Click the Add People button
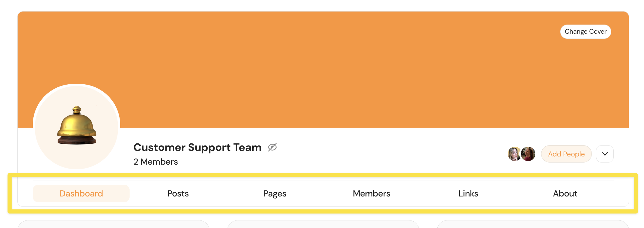This screenshot has width=644, height=228. click(566, 154)
